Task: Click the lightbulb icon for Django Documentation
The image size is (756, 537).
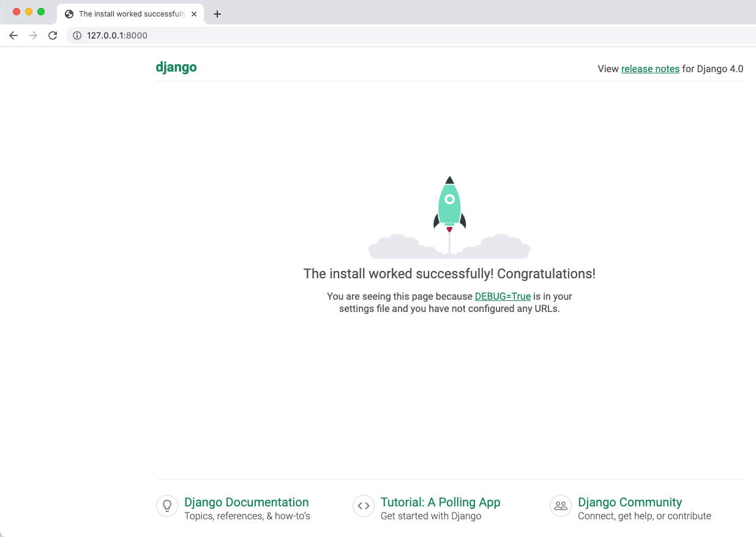Action: click(x=167, y=506)
